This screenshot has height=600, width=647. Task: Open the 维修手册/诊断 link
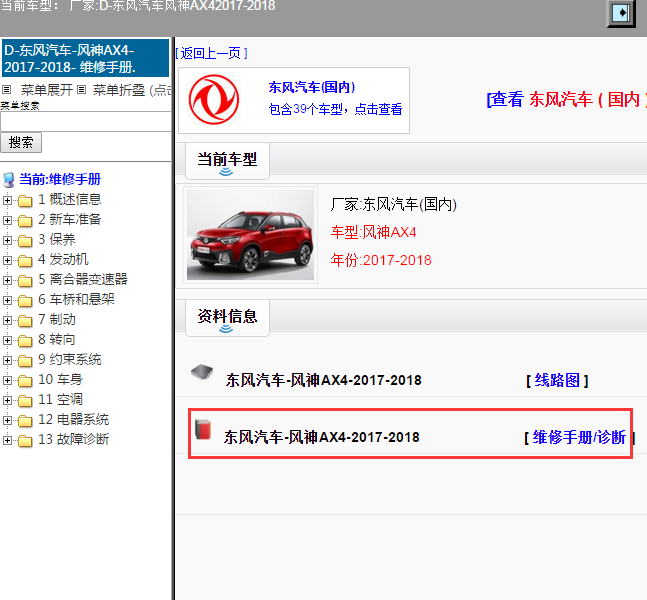coord(579,437)
